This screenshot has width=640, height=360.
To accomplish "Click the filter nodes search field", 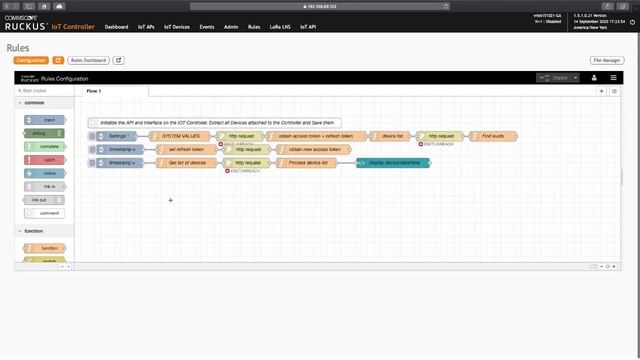I will [x=44, y=91].
